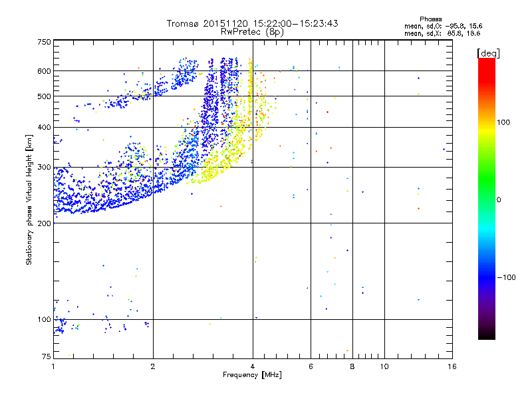The image size is (532, 399).
Task: Click the black bottom end of the colorbar
Action: pyautogui.click(x=487, y=334)
